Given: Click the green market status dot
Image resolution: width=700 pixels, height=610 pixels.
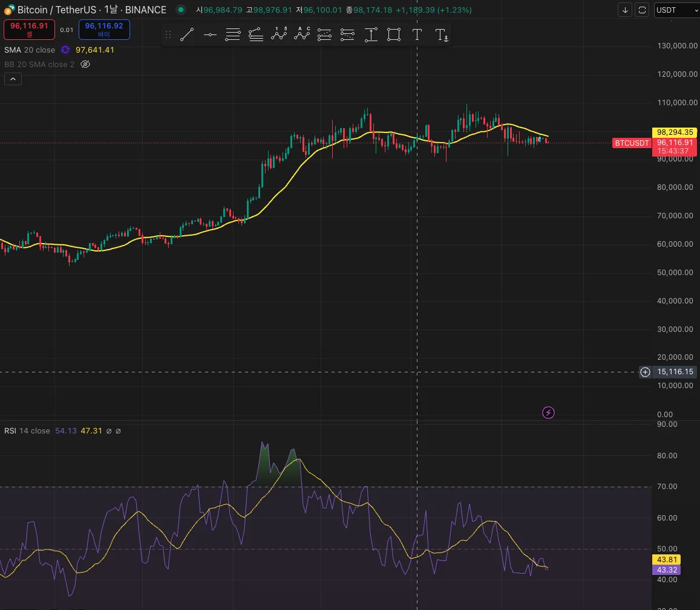Looking at the screenshot, I should click(180, 10).
